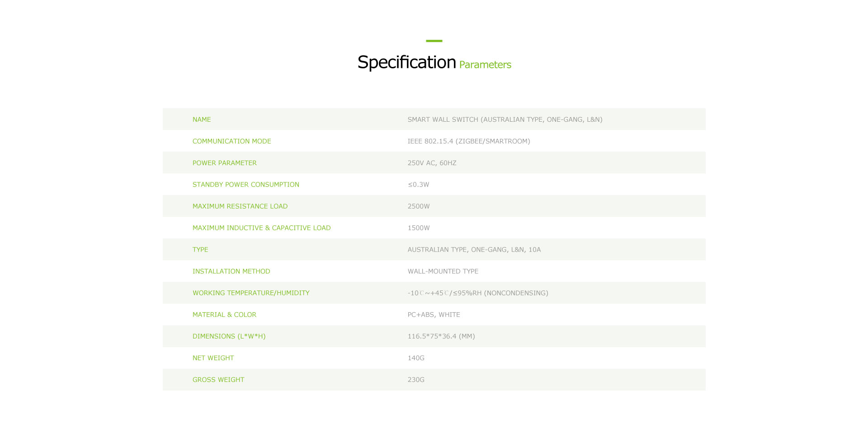Screen dimensions: 868x443
Task: Click the green Parameters subtitle
Action: (485, 65)
